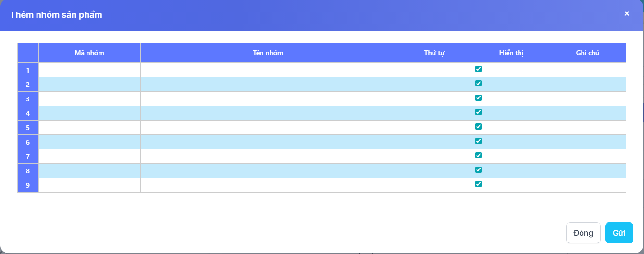Select the Mã nhóm cell in row 8
The image size is (644, 254).
[89, 171]
